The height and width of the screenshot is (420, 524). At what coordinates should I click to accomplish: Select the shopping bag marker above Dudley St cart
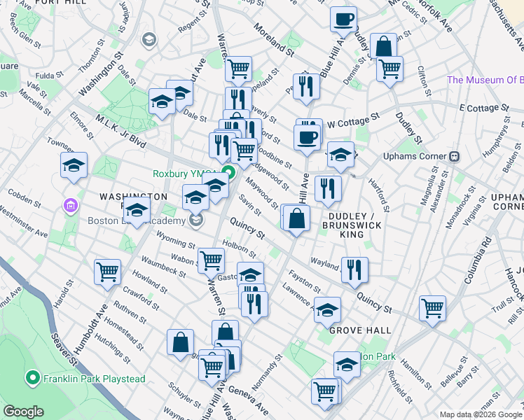click(x=383, y=45)
